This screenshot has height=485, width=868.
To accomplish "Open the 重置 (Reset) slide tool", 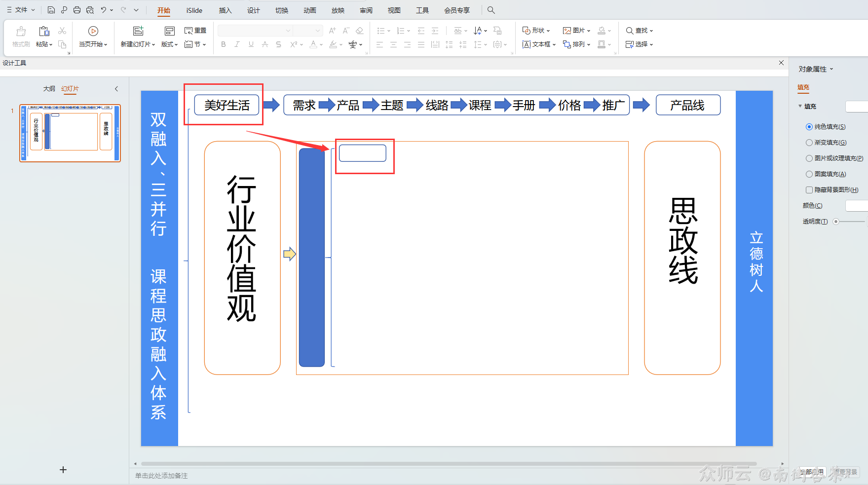I will (195, 30).
